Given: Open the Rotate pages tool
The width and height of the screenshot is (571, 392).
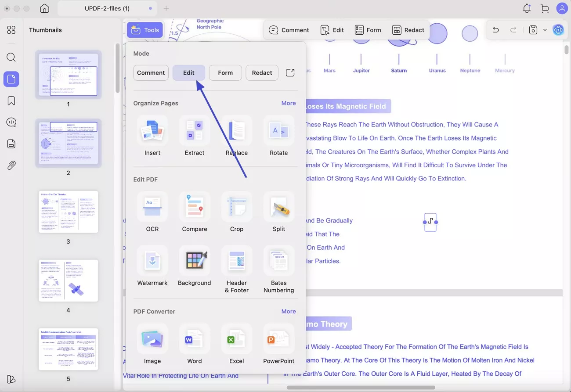Looking at the screenshot, I should click(279, 137).
